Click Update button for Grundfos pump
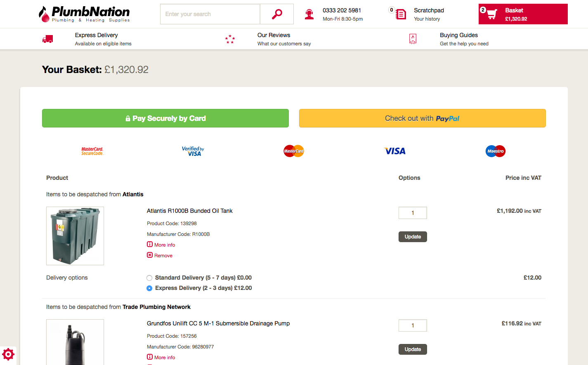The width and height of the screenshot is (588, 365). (413, 349)
